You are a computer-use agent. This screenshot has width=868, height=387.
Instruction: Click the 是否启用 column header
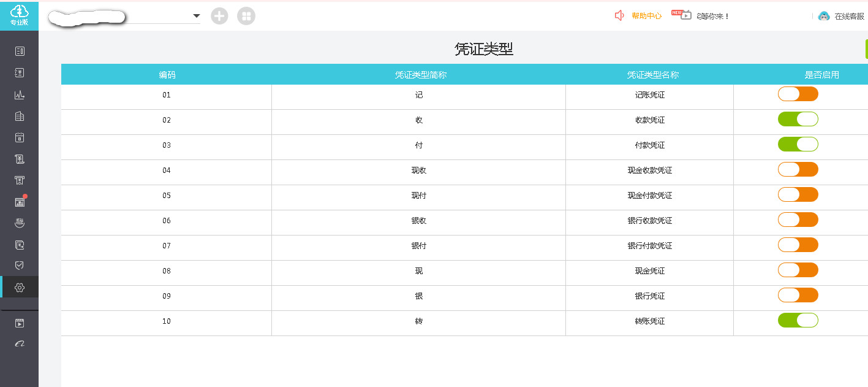coord(821,75)
